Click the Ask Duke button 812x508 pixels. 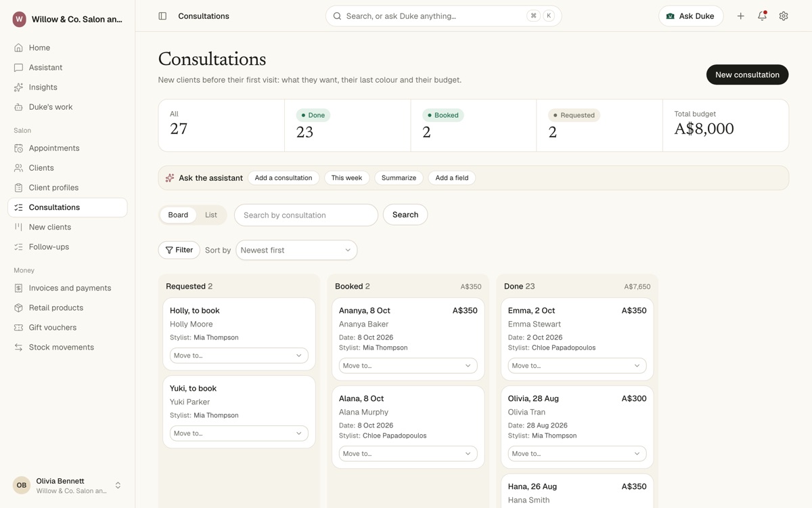[x=691, y=16]
